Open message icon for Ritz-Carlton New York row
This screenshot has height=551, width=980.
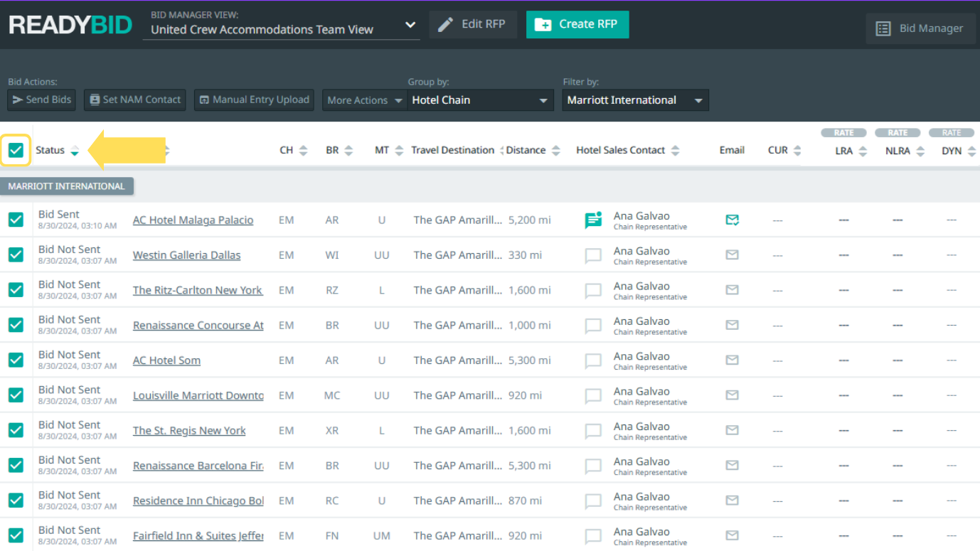(x=593, y=290)
